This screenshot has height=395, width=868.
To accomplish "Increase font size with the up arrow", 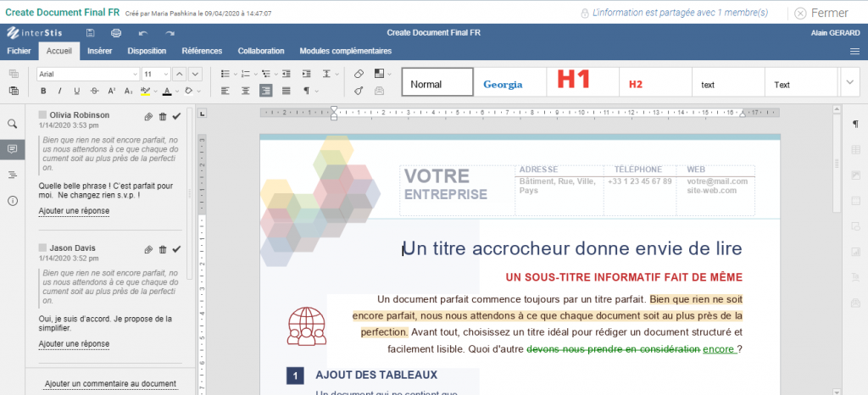I will pos(180,74).
